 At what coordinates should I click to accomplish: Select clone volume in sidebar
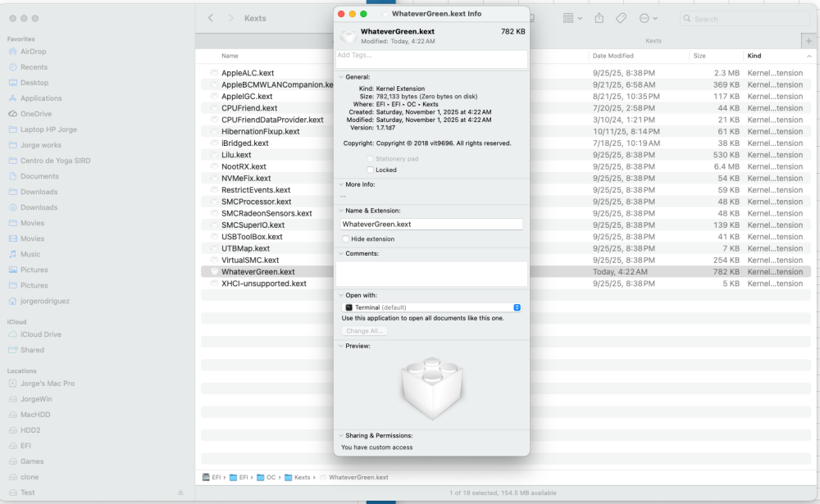(x=30, y=477)
